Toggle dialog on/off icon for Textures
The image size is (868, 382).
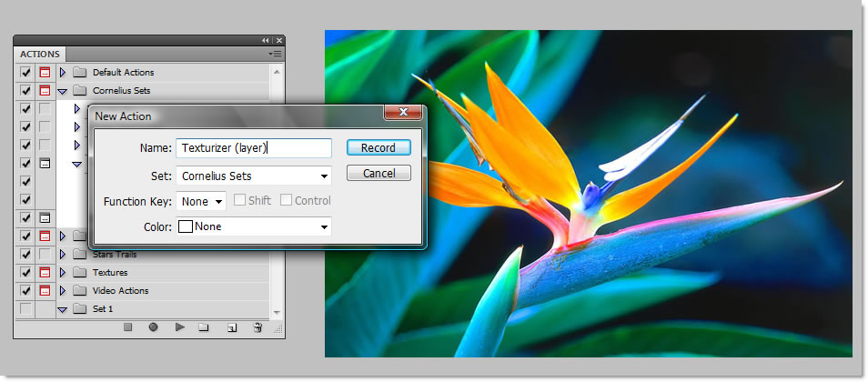pos(45,272)
